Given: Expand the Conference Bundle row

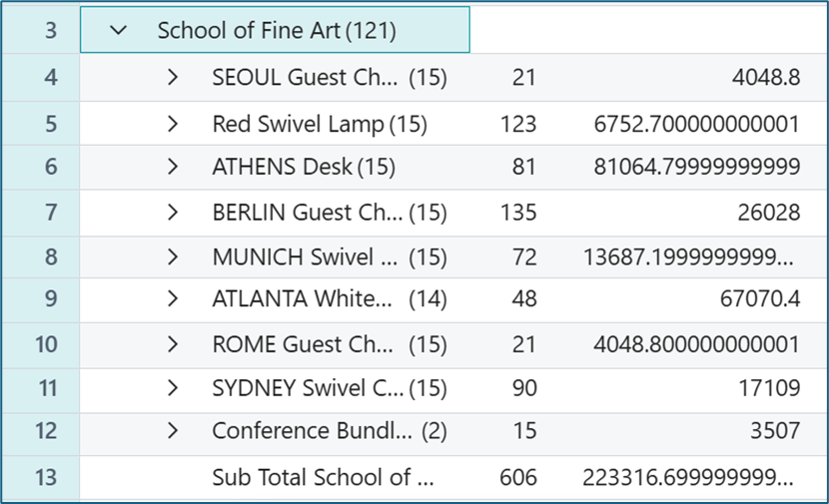Looking at the screenshot, I should [173, 431].
